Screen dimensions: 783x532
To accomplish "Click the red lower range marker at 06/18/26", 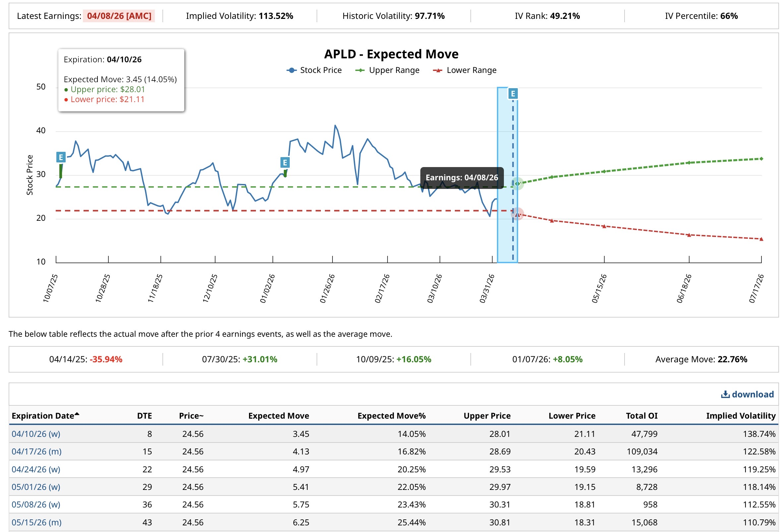I will (x=689, y=235).
